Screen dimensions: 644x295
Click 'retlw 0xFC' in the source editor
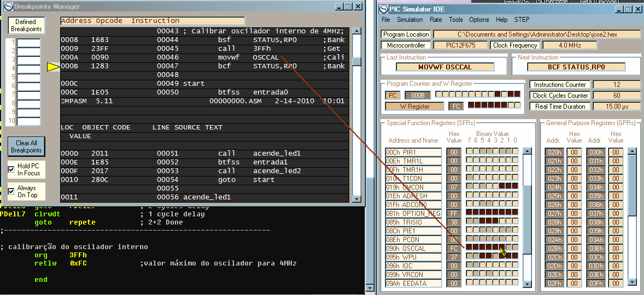click(61, 263)
